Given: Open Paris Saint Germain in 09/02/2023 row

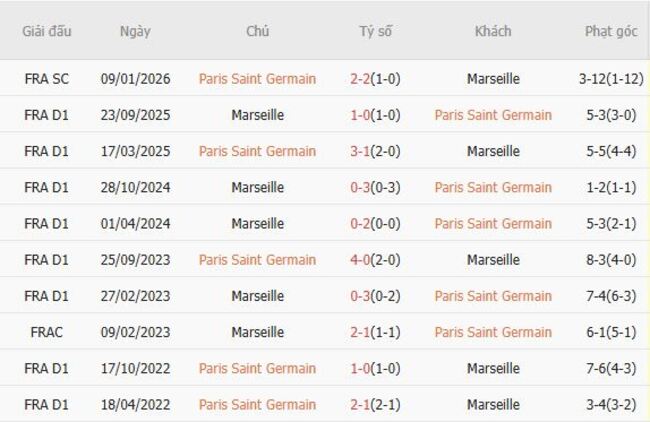Looking at the screenshot, I should (493, 332).
